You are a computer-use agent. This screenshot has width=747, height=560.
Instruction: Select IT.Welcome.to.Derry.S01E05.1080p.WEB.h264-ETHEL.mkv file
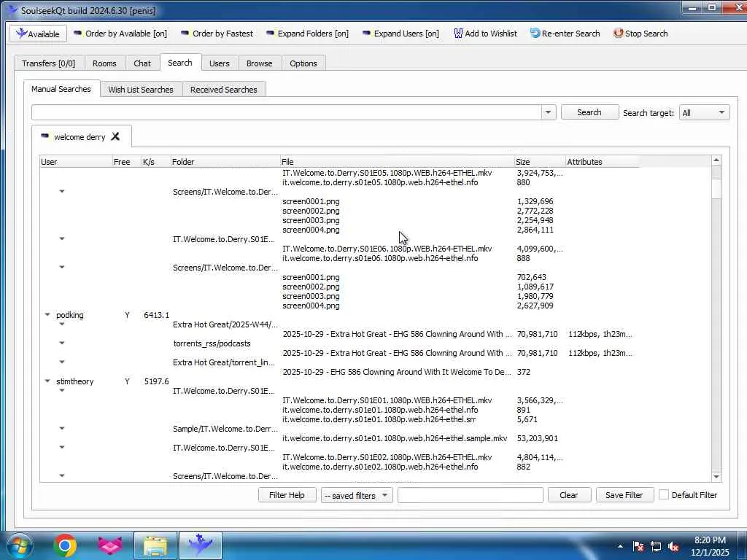tap(387, 173)
